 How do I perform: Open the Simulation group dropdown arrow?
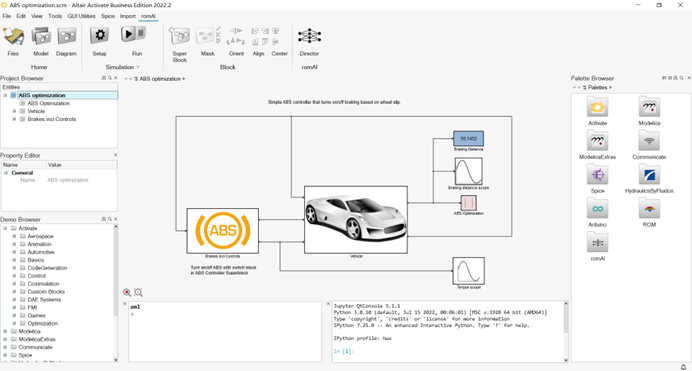pos(138,67)
